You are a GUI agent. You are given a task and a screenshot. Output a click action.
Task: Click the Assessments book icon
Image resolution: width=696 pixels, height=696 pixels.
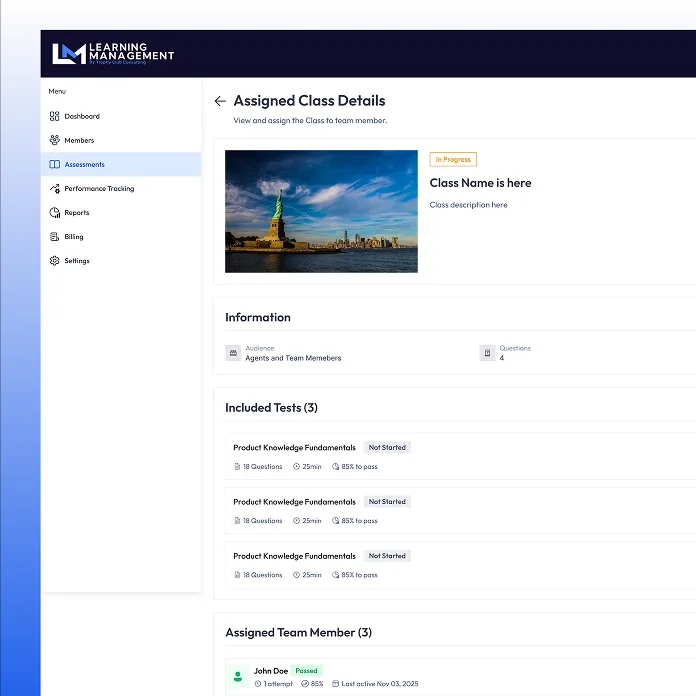[x=55, y=164]
